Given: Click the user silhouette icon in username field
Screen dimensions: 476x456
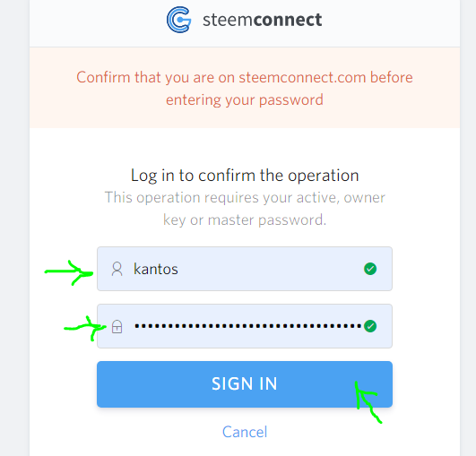Looking at the screenshot, I should 117,269.
